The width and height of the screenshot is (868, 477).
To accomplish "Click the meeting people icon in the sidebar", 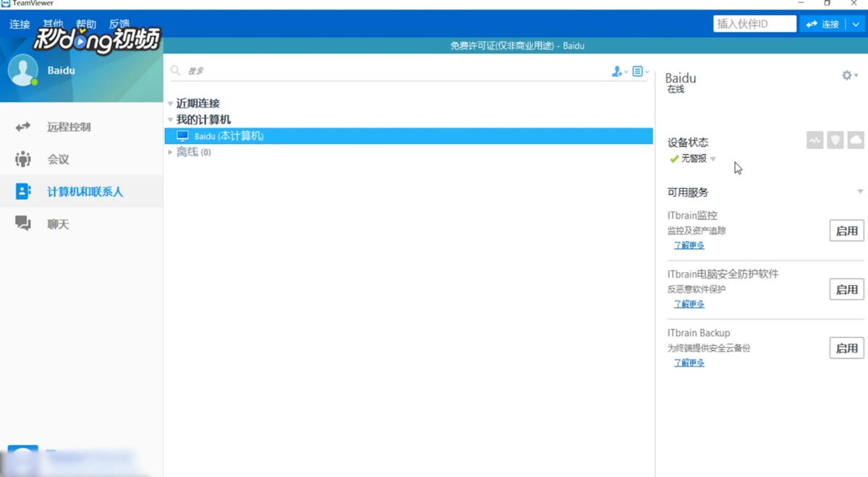I will tap(23, 159).
